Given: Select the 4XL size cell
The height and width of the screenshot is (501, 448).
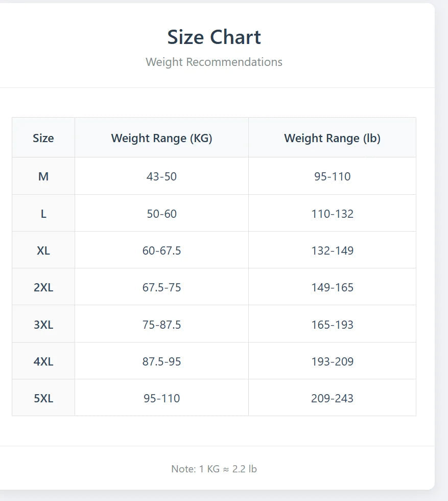Looking at the screenshot, I should tap(43, 361).
